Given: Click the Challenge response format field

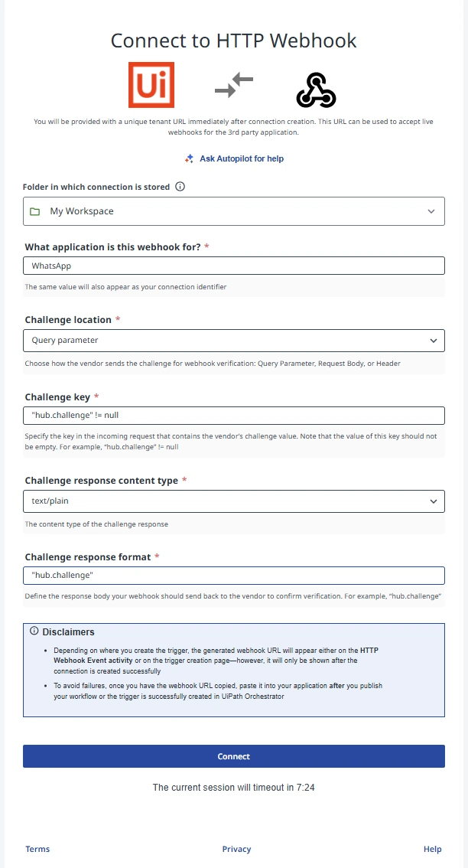Looking at the screenshot, I should tap(233, 576).
